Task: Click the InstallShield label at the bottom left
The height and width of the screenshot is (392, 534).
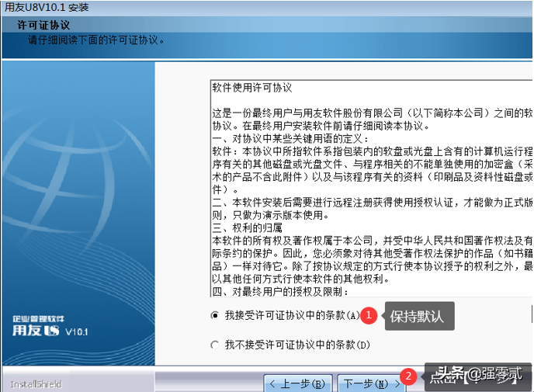Action: 36,384
